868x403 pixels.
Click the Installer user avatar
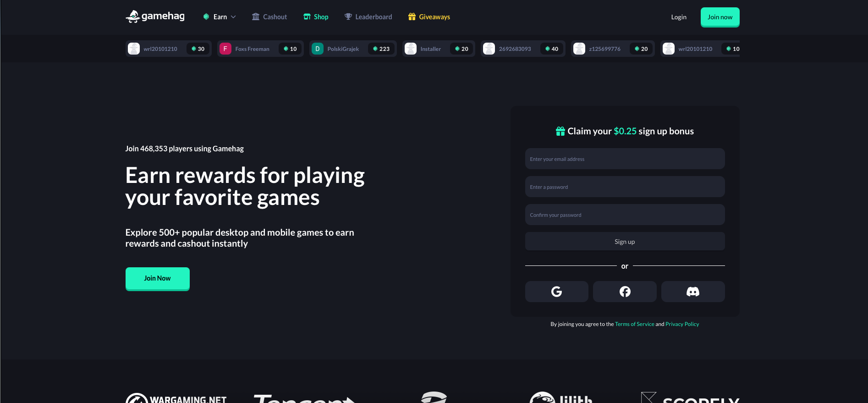click(x=411, y=49)
